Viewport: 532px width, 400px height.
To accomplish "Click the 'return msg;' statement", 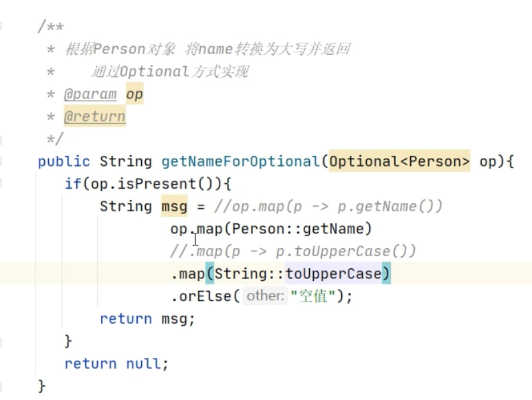I will 147,318.
